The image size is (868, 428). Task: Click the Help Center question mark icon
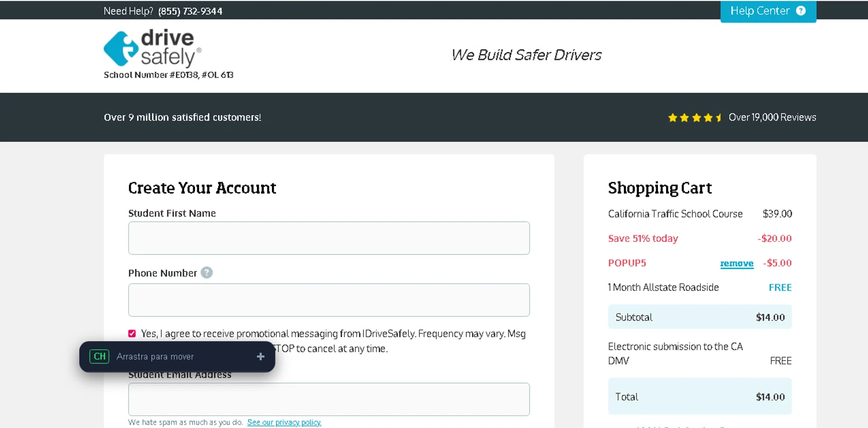tap(801, 11)
